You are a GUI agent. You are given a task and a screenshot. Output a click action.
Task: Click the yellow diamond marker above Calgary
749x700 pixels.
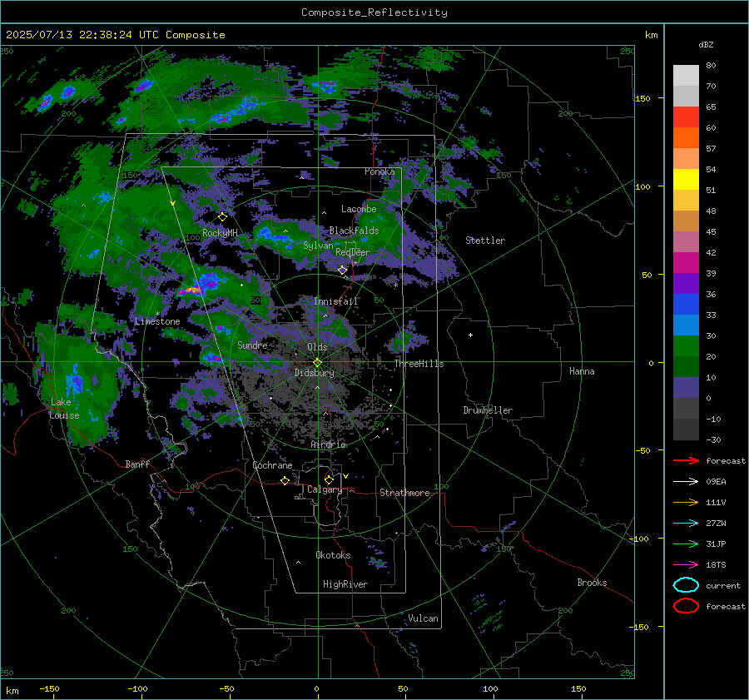[329, 479]
